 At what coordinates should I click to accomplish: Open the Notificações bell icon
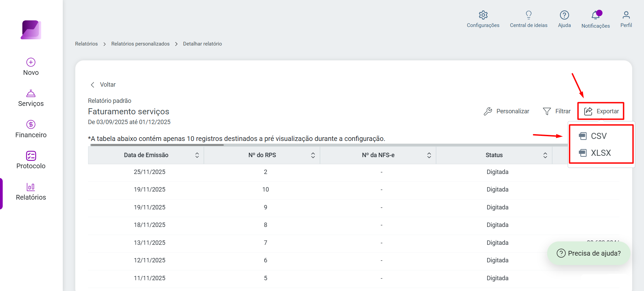coord(595,15)
